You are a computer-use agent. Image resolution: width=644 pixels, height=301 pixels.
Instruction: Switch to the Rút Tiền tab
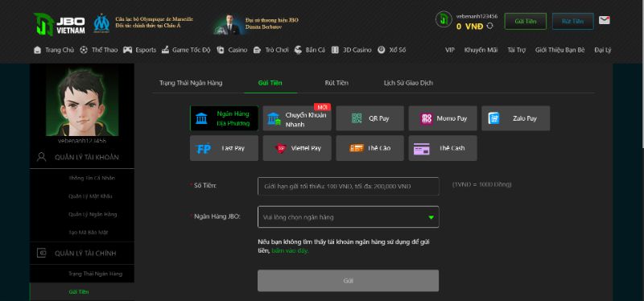(336, 83)
